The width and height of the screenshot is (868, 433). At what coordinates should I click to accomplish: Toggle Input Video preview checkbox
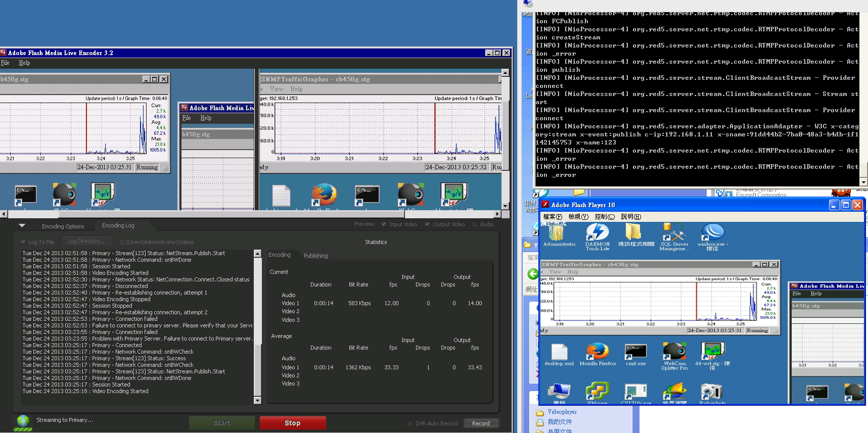click(384, 224)
